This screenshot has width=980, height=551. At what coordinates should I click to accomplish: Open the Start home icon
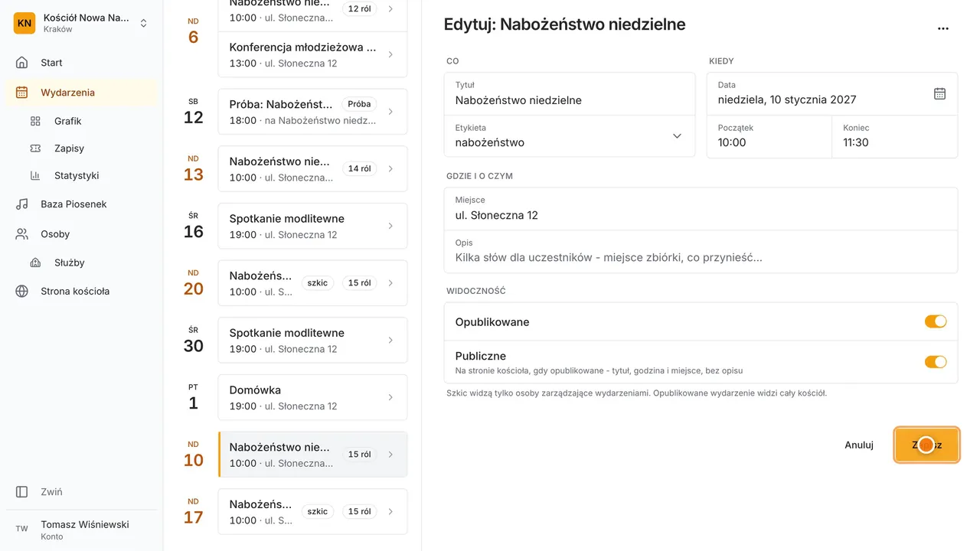click(22, 63)
